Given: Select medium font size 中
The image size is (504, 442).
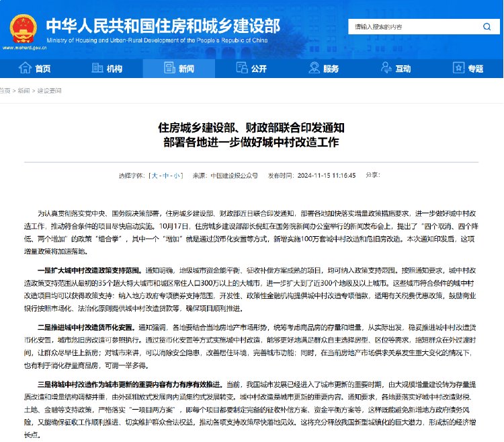Looking at the screenshot, I should (x=166, y=176).
